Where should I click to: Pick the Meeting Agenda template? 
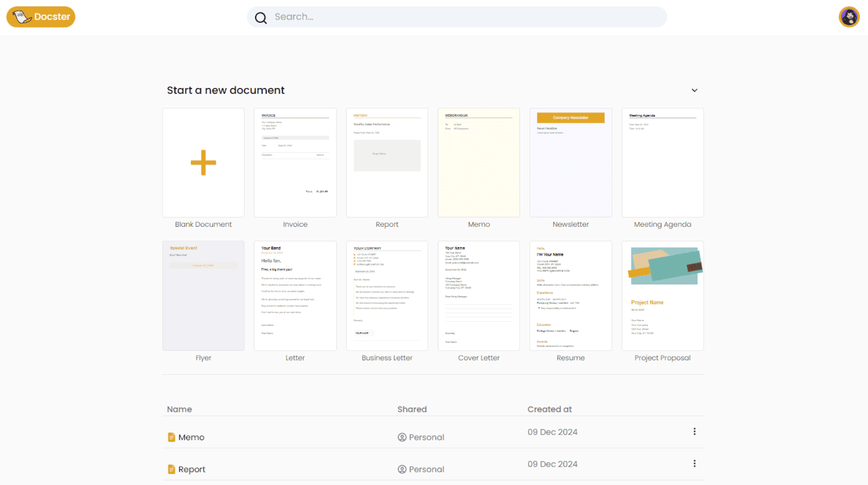tap(662, 163)
